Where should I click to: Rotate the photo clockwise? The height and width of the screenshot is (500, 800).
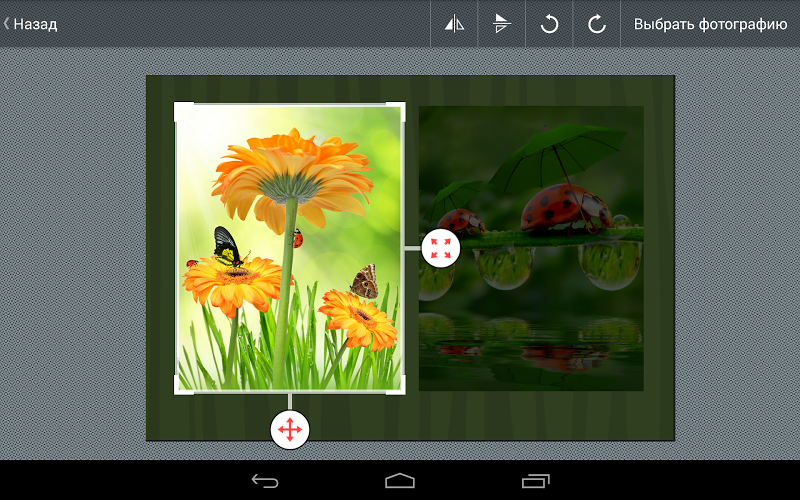click(x=596, y=24)
